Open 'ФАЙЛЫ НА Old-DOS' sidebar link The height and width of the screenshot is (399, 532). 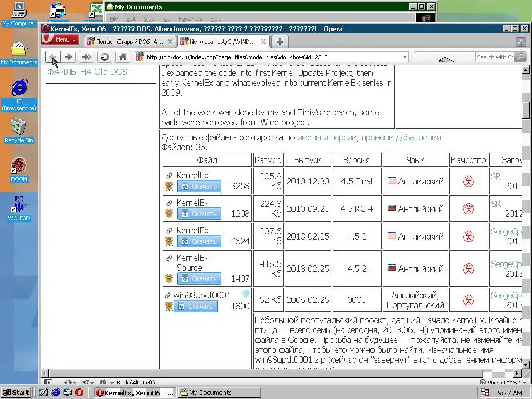(x=87, y=72)
